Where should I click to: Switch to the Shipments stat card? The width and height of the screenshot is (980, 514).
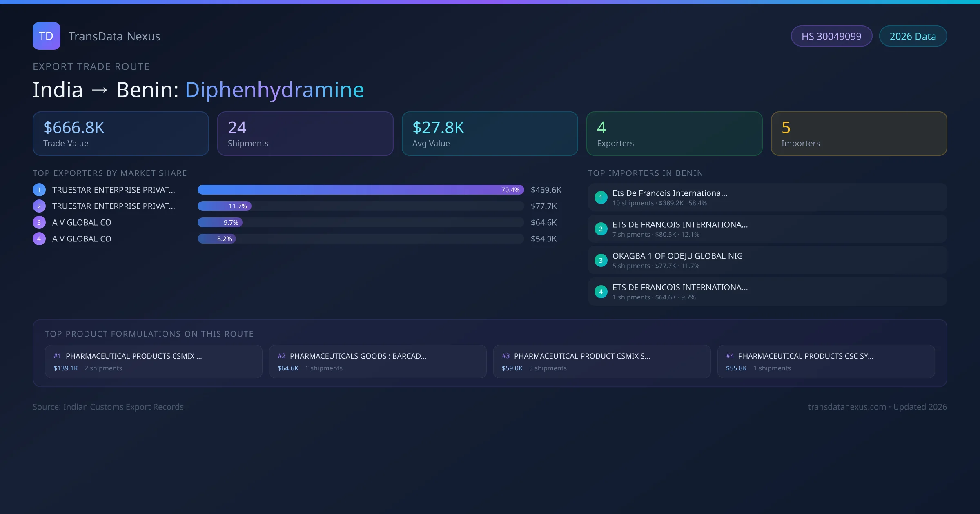(x=305, y=133)
